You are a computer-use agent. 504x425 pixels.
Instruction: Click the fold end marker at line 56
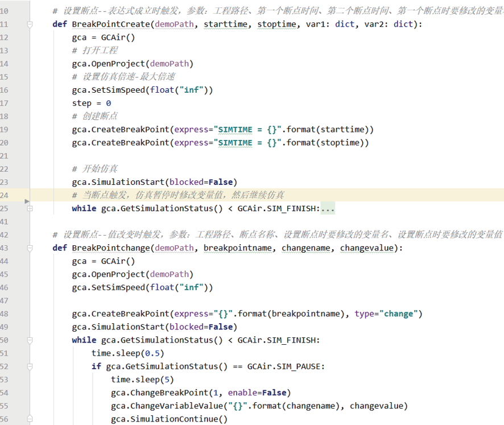coord(30,419)
